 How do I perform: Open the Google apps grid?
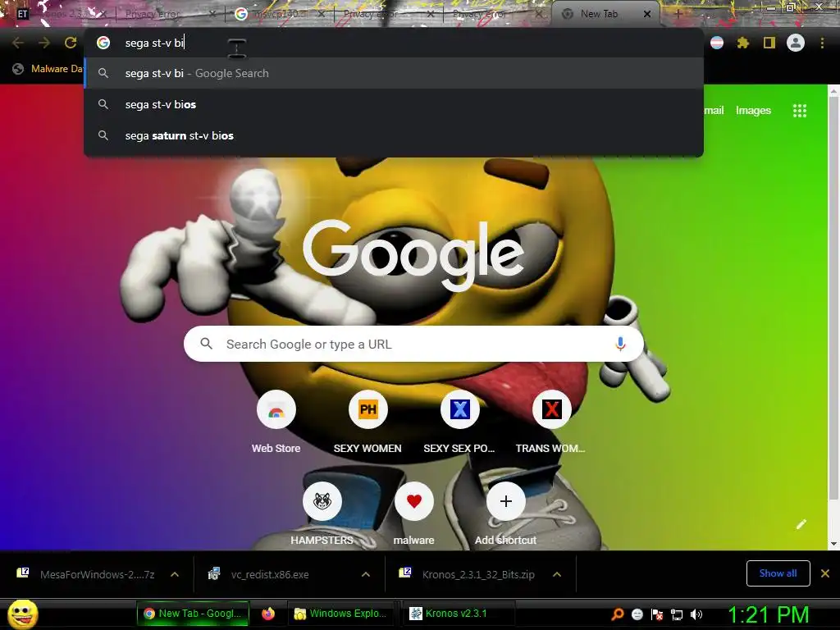pyautogui.click(x=800, y=111)
